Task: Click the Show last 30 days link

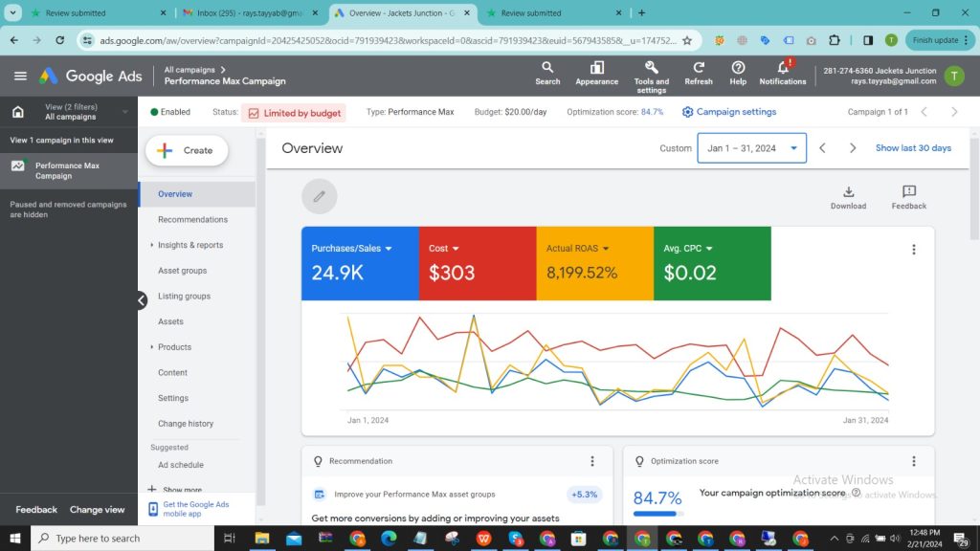Action: (x=912, y=148)
